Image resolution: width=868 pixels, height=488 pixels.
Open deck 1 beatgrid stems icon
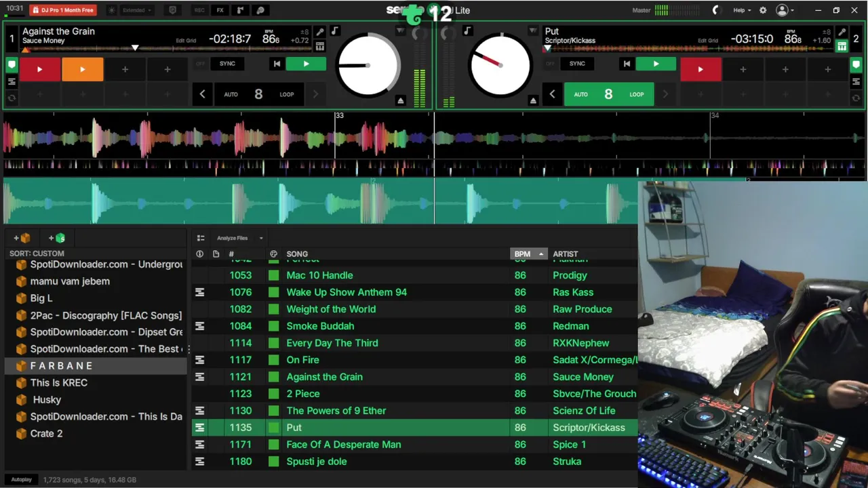[320, 46]
